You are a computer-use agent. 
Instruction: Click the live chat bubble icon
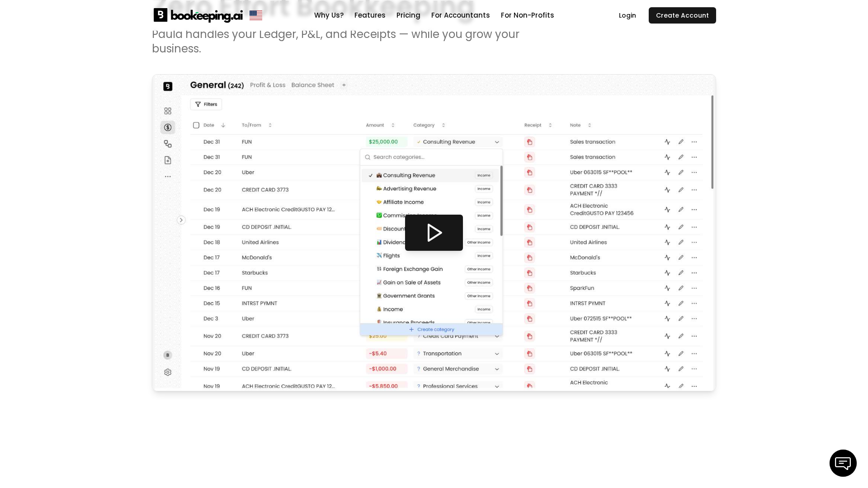843,463
